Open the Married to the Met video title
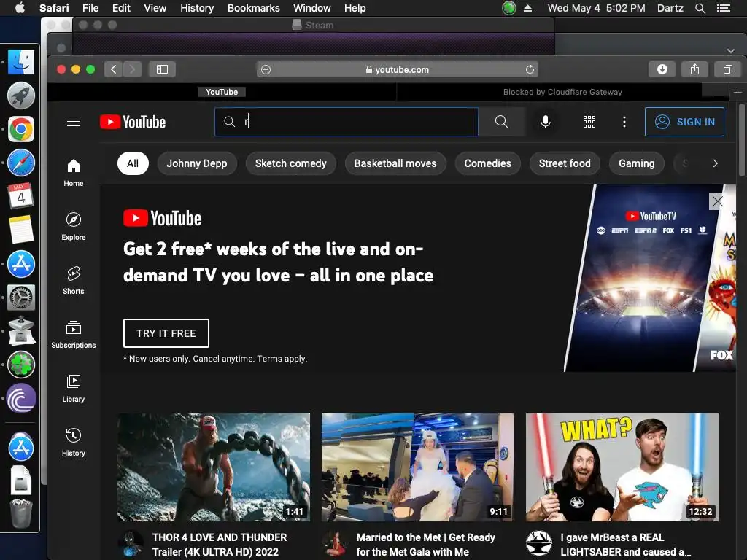Image resolution: width=747 pixels, height=560 pixels. click(x=426, y=545)
